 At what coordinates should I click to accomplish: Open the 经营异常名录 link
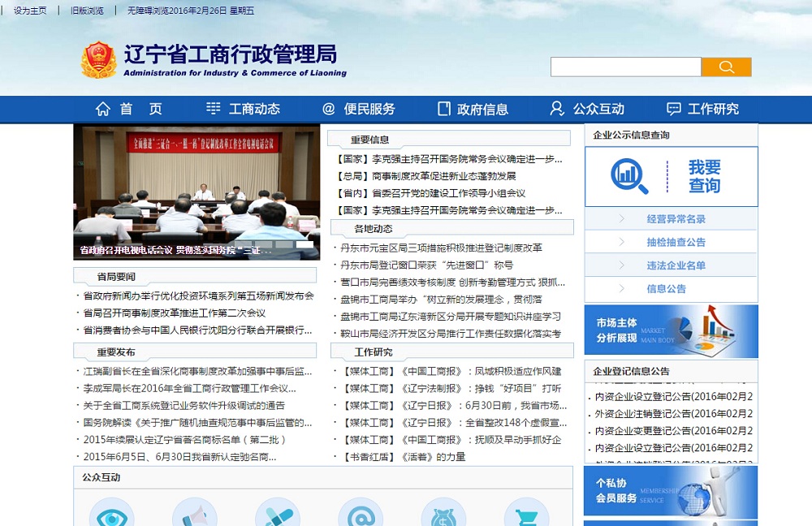point(676,219)
